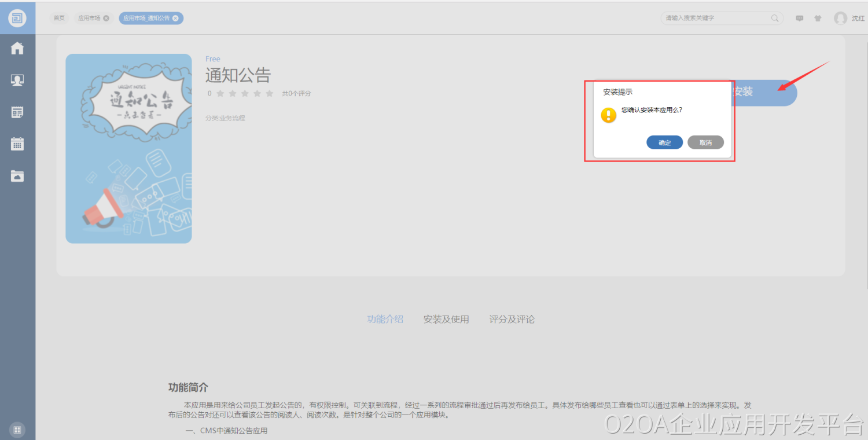This screenshot has width=868, height=440.
Task: Close the 应用市场_通知公告 tab
Action: (175, 19)
